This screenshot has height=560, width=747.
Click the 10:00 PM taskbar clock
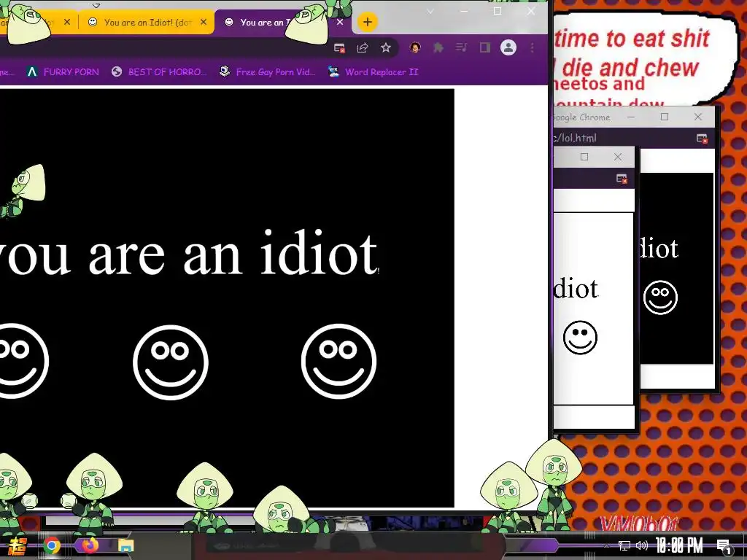(679, 545)
